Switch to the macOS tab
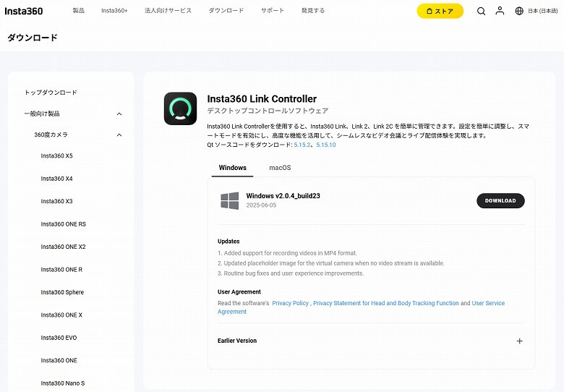 280,168
